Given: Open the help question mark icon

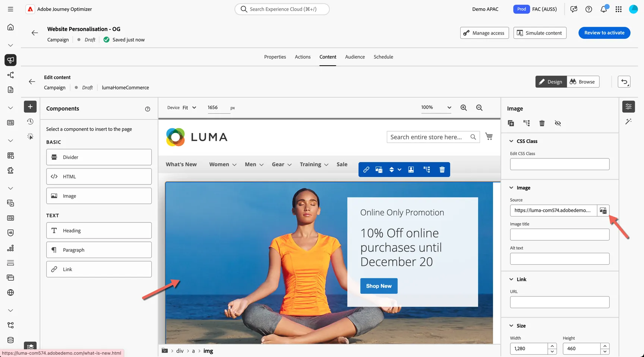Looking at the screenshot, I should point(589,9).
